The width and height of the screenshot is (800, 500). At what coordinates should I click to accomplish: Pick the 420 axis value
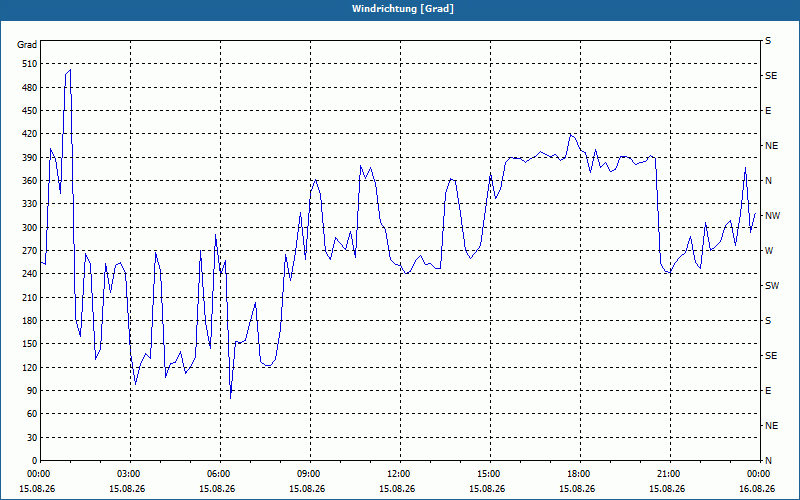coord(30,134)
